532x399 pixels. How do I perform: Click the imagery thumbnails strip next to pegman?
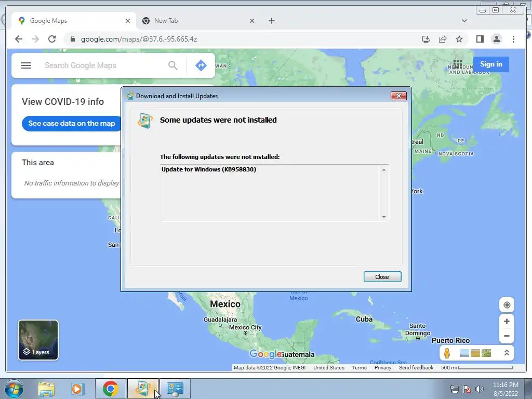(475, 353)
